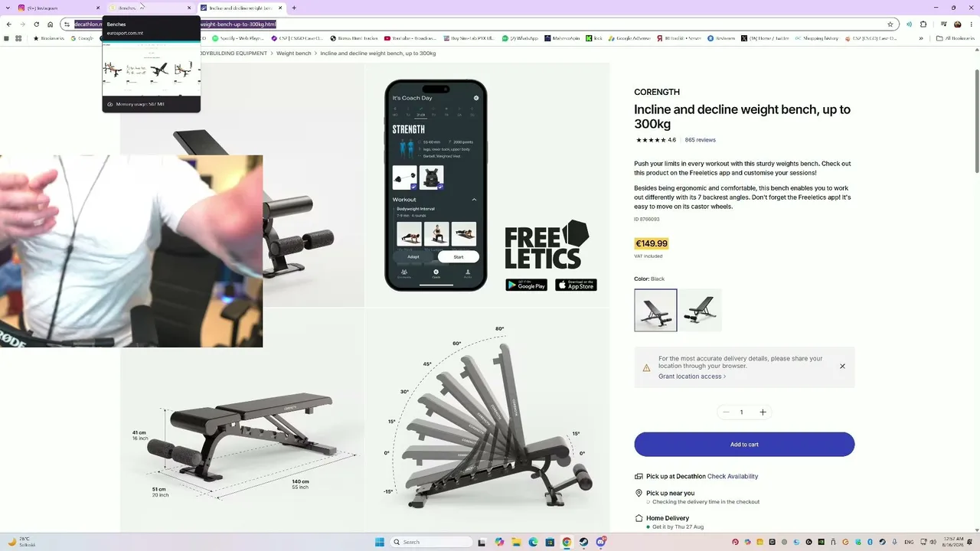Switch to the Instagram browser tab

click(57, 8)
